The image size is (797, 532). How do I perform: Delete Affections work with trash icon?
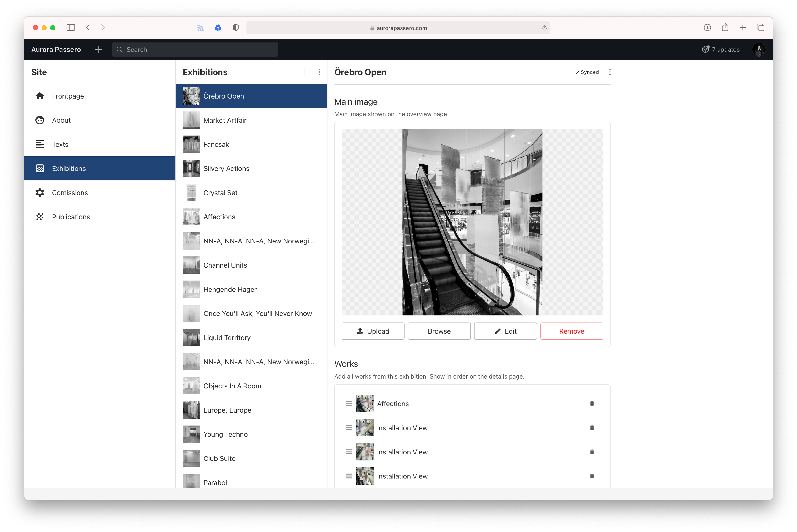(592, 403)
